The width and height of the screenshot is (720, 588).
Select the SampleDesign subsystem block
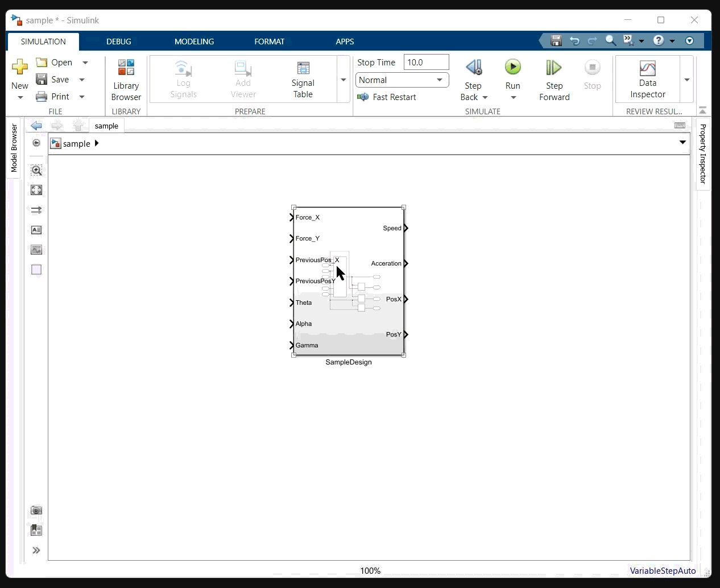349,281
